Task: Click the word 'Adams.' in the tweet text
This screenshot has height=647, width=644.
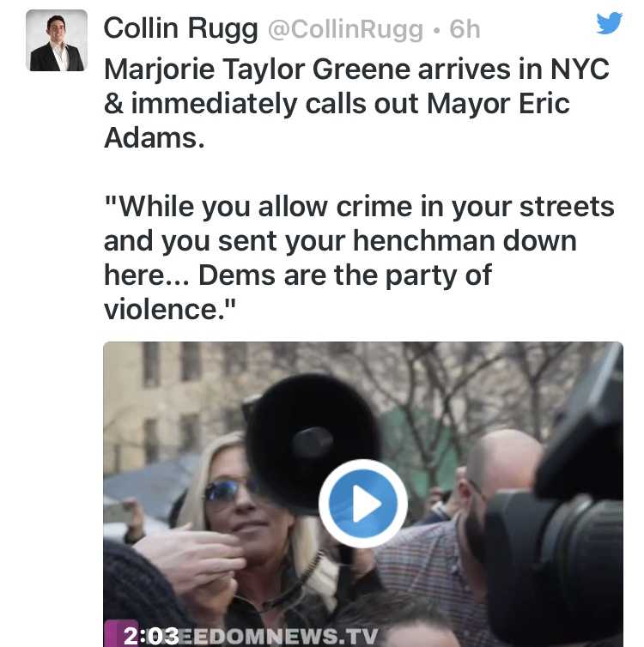Action: click(155, 138)
